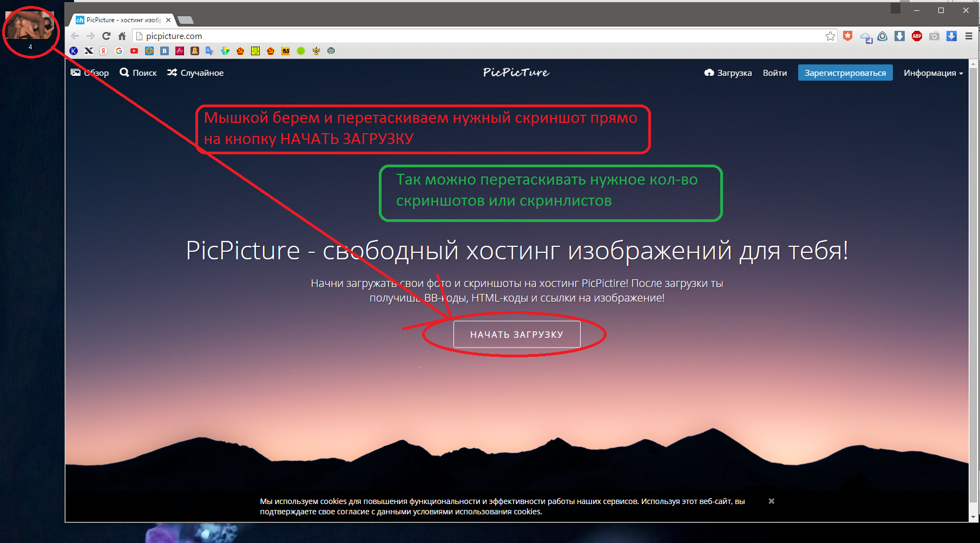Image resolution: width=980 pixels, height=543 pixels.
Task: Open a new browser tab
Action: pyautogui.click(x=186, y=21)
